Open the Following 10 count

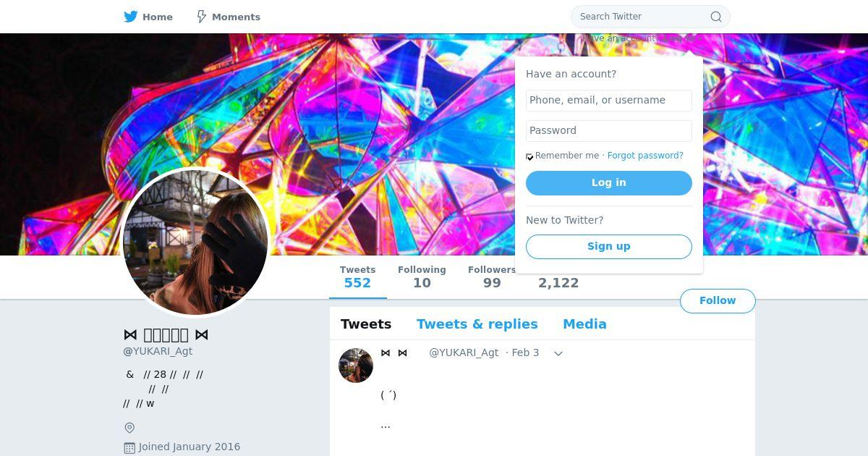[422, 277]
